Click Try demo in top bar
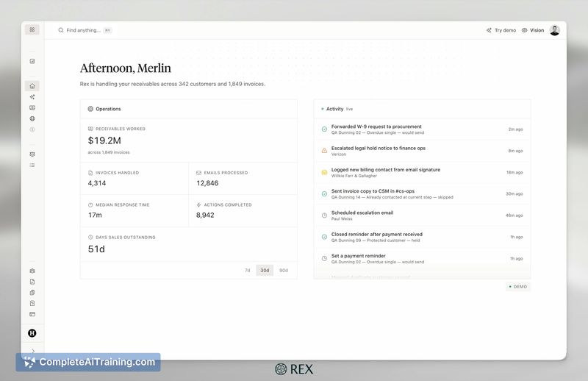Image resolution: width=588 pixels, height=381 pixels. [x=501, y=30]
